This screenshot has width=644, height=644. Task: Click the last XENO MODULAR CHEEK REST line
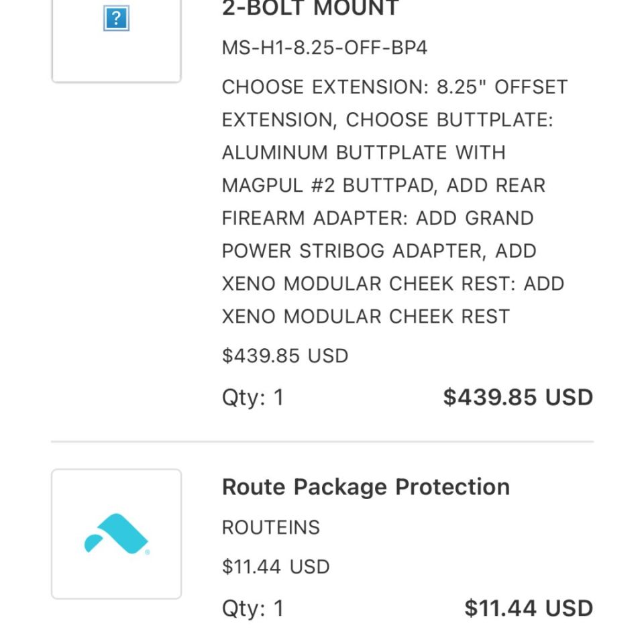(366, 317)
